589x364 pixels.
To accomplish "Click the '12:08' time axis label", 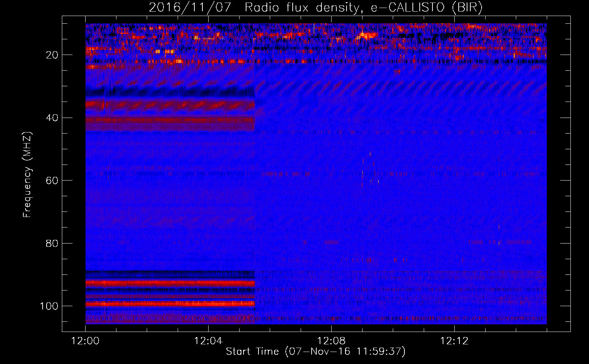I will coord(331,341).
